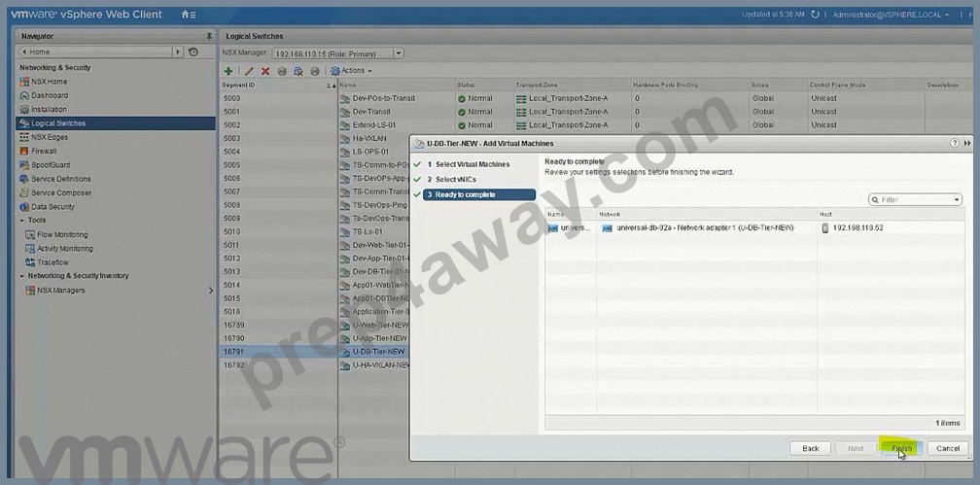The height and width of the screenshot is (485, 980).
Task: Open Activity Monitoring under Tools
Action: (65, 249)
